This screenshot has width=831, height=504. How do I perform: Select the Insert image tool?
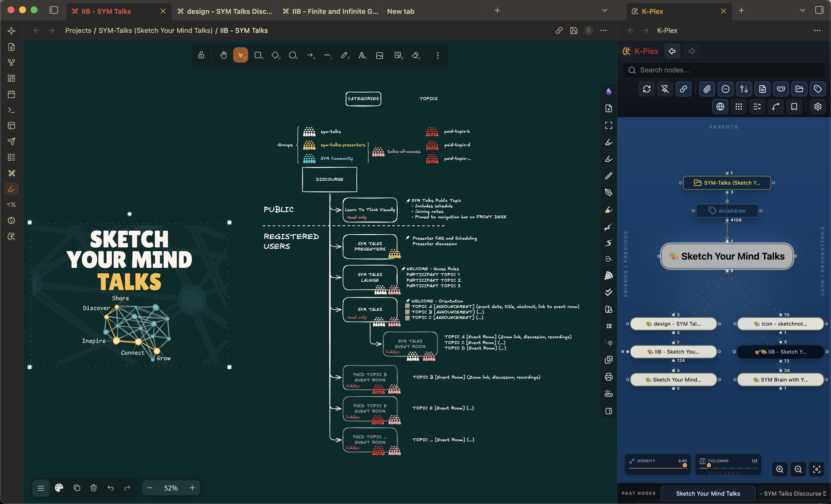point(380,55)
